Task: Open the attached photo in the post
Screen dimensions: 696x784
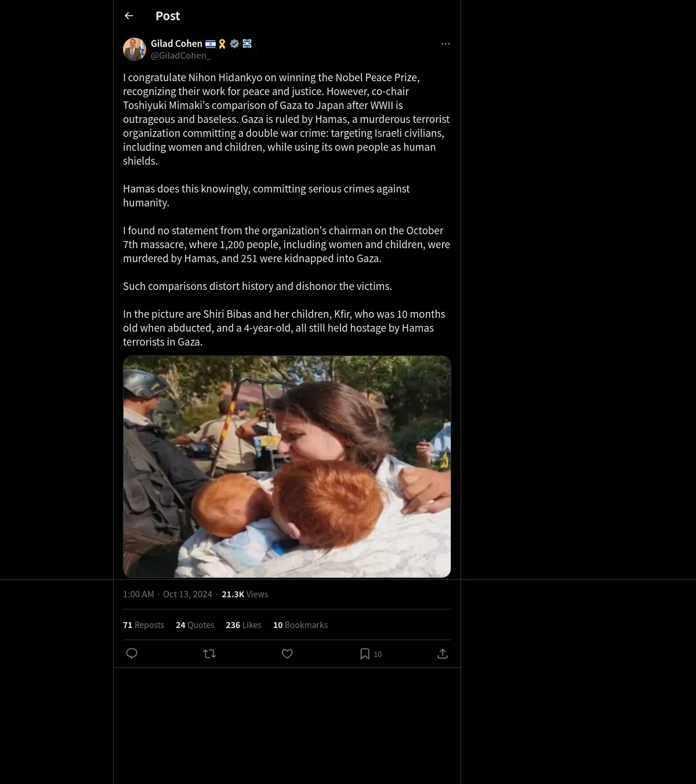Action: [287, 467]
